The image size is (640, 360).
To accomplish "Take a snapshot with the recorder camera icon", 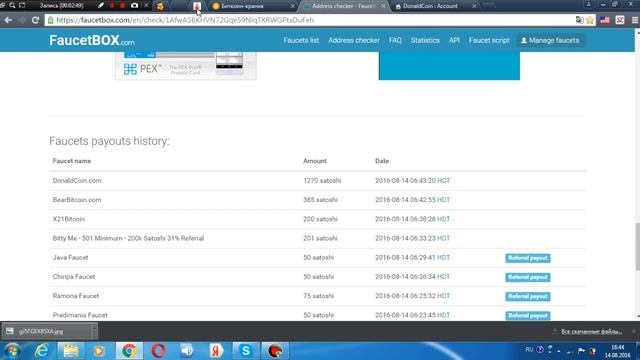I will (x=134, y=6).
